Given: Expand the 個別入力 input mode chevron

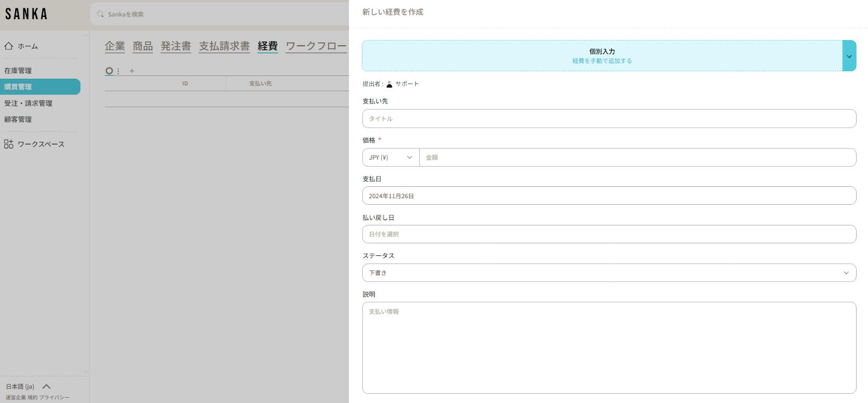Looking at the screenshot, I should [x=849, y=56].
